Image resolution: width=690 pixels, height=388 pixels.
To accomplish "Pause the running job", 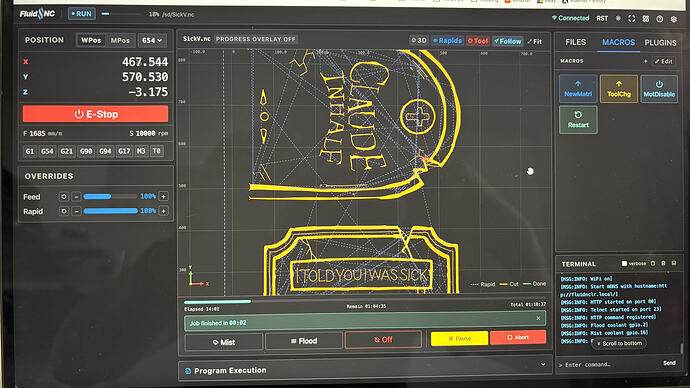I will (x=459, y=338).
